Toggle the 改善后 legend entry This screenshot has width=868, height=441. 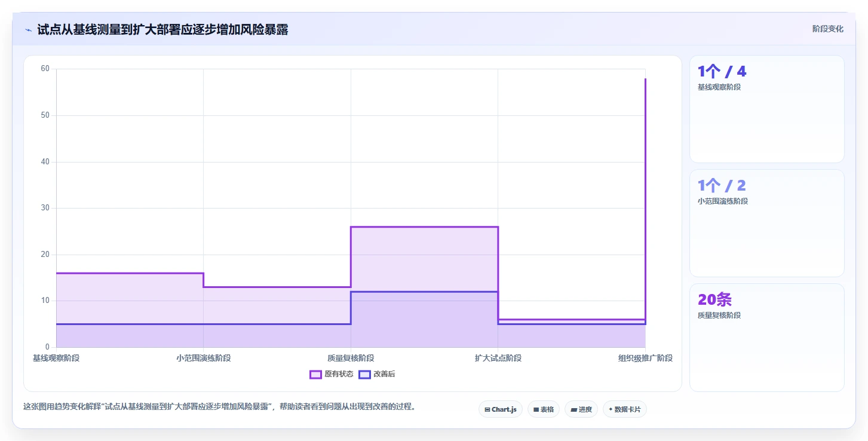pos(376,374)
